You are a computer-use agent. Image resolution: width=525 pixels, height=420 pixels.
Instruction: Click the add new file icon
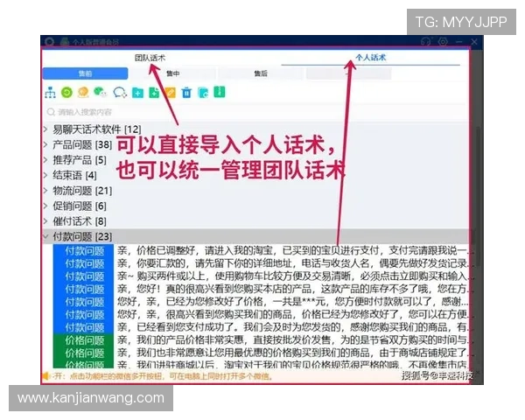click(x=154, y=93)
